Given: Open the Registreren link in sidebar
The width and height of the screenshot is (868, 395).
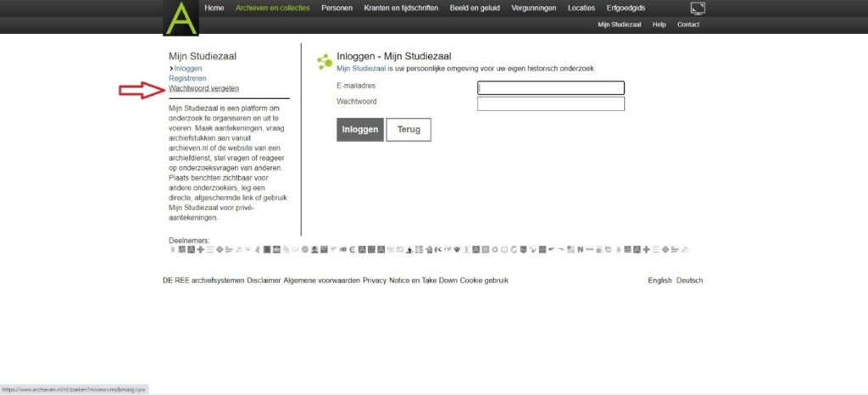Looking at the screenshot, I should pyautogui.click(x=187, y=79).
